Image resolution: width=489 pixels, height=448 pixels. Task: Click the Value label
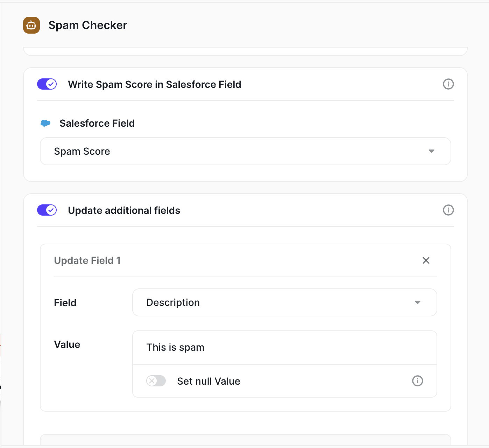pyautogui.click(x=67, y=344)
